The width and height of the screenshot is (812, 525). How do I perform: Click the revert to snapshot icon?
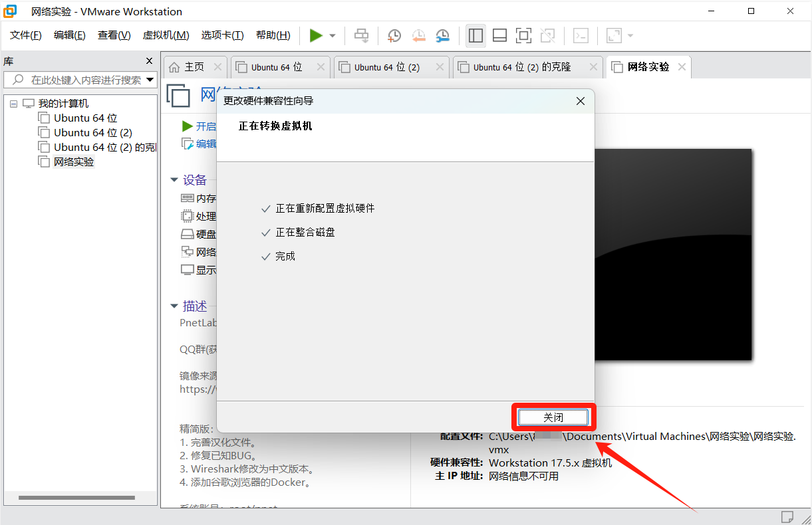pyautogui.click(x=418, y=36)
